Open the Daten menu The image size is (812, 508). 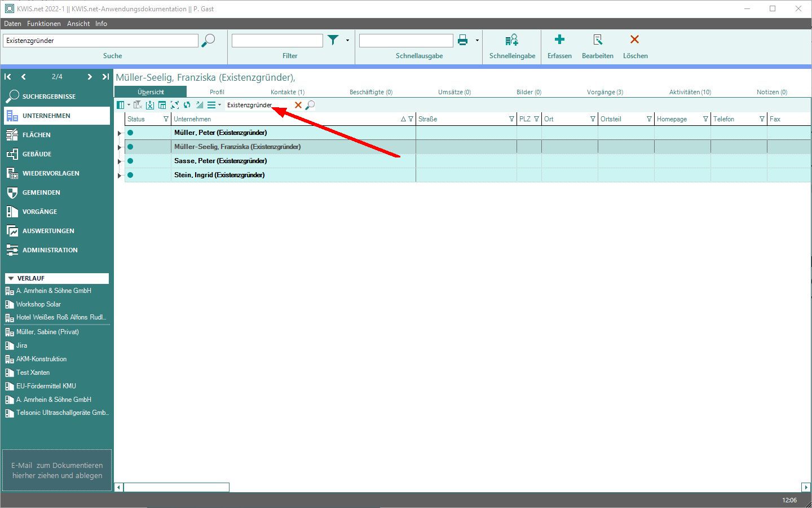point(12,24)
